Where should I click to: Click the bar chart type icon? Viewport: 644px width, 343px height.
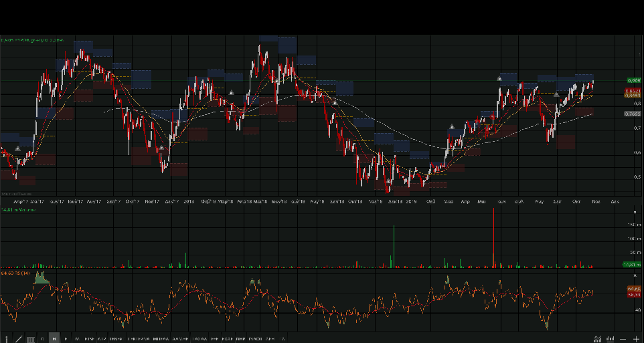click(611, 339)
